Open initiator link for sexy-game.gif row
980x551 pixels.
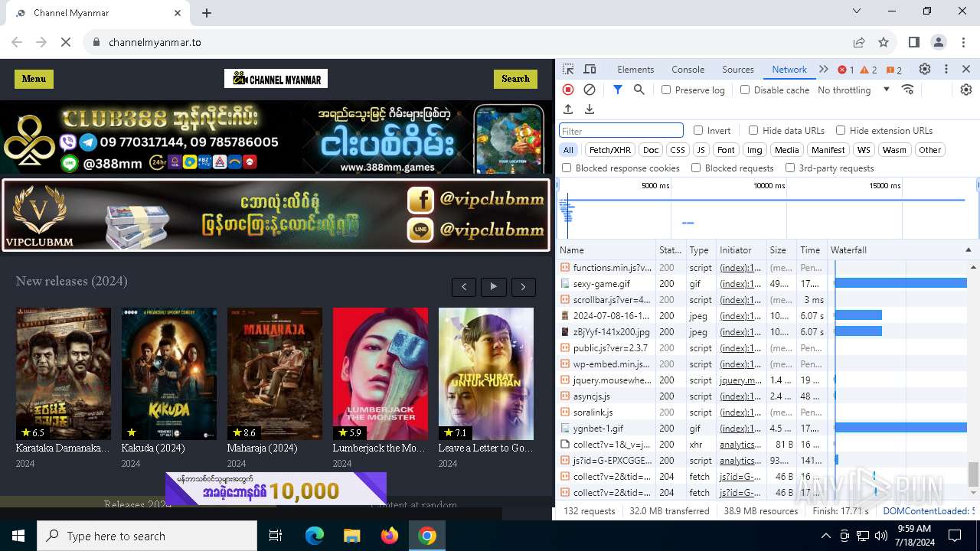[x=740, y=284]
